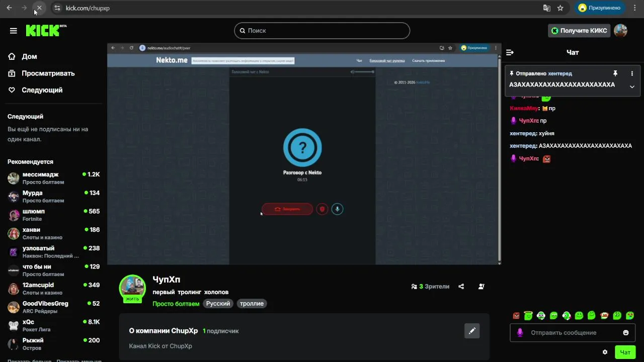Screen dimensions: 644x362
Task: Bookmark this page with star icon
Action: pyautogui.click(x=560, y=8)
